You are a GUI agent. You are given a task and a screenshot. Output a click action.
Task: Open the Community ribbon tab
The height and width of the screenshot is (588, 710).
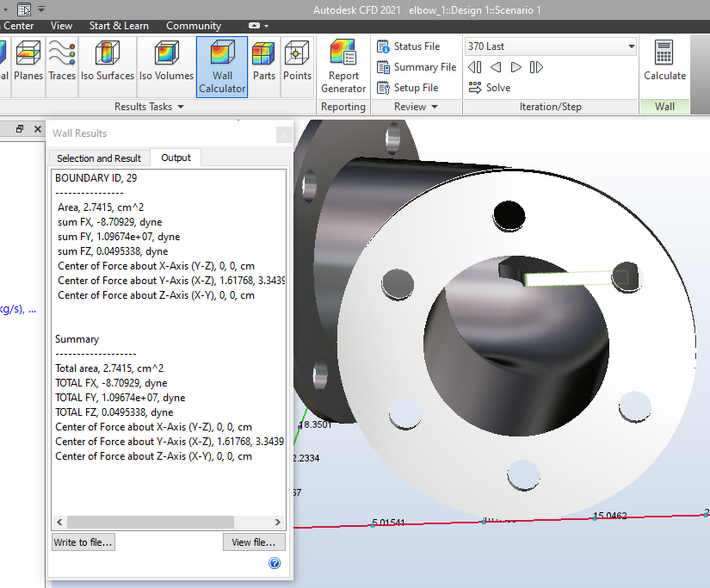(x=194, y=26)
